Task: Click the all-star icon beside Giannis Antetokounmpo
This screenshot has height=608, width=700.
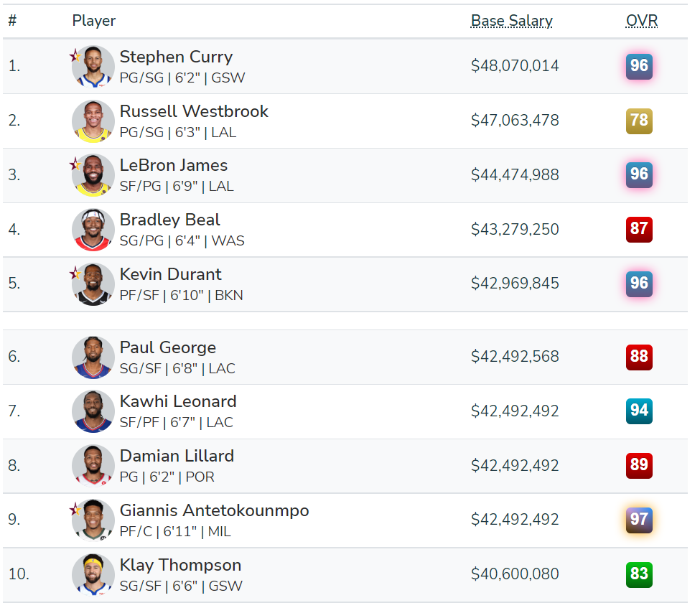Action: pyautogui.click(x=75, y=509)
